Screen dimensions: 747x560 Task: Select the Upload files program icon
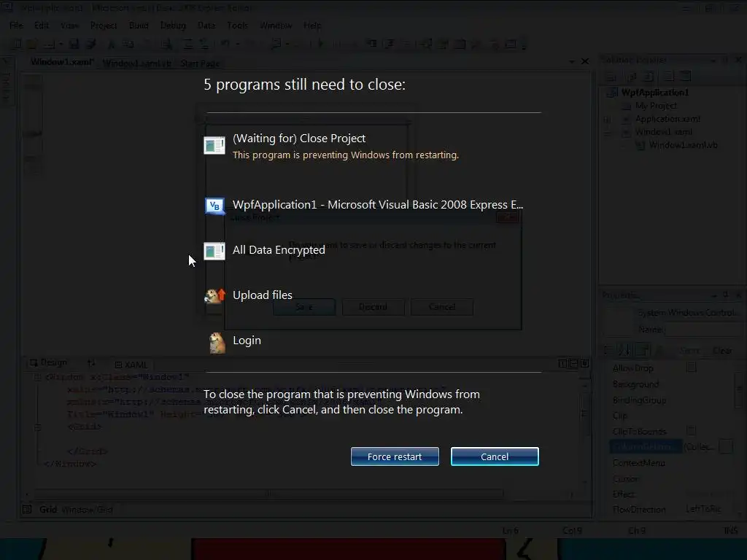click(215, 296)
